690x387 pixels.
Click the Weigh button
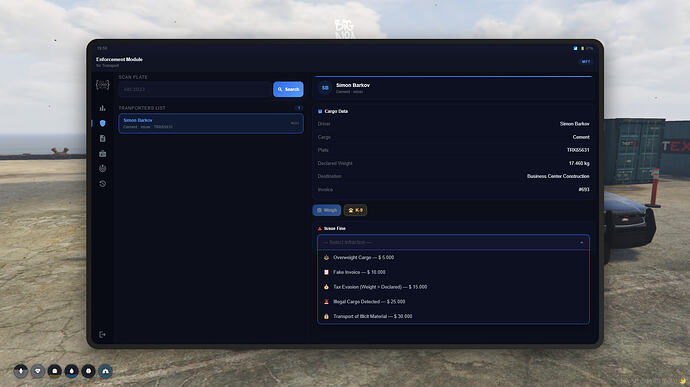click(x=327, y=210)
